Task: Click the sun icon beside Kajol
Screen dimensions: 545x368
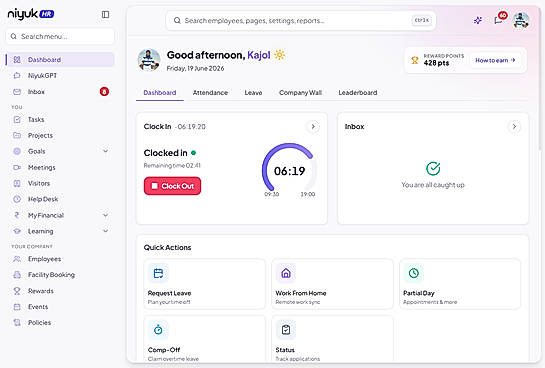Action: tap(280, 55)
